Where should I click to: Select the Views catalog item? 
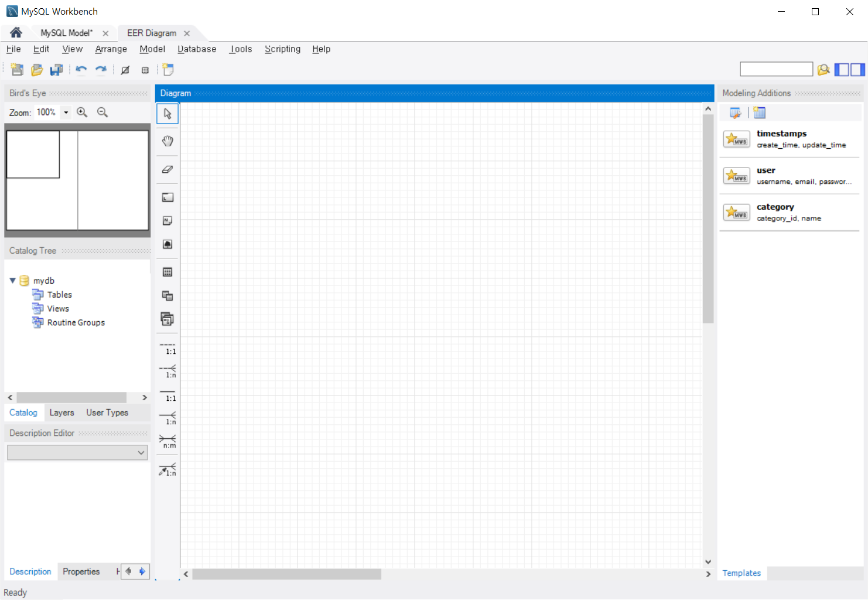58,309
